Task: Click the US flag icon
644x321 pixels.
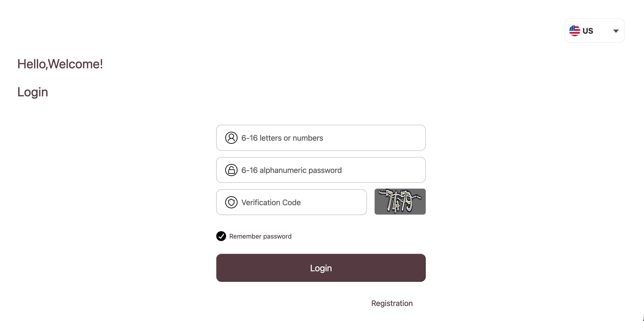Action: click(574, 31)
